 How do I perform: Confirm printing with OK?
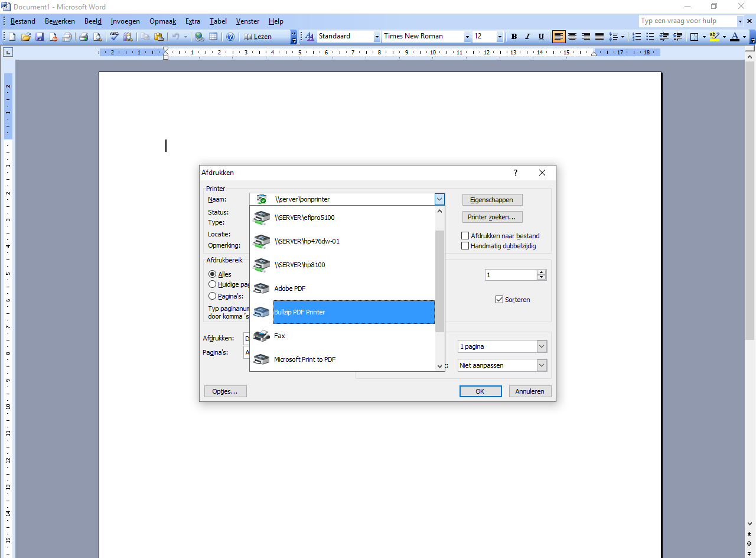[x=480, y=391]
